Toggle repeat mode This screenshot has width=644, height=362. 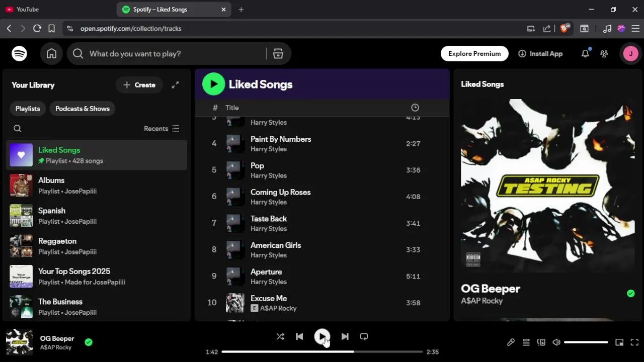[x=364, y=337]
